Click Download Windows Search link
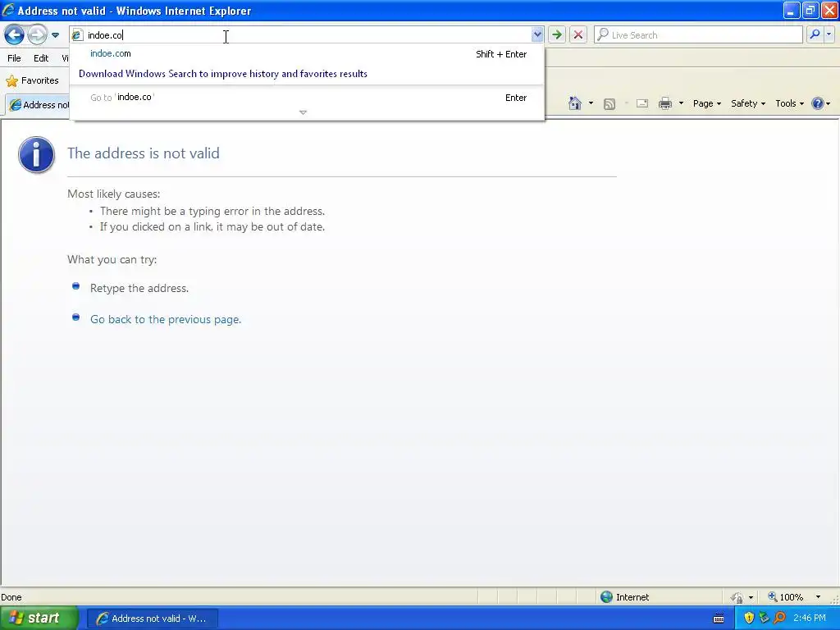This screenshot has height=630, width=840. (x=223, y=74)
